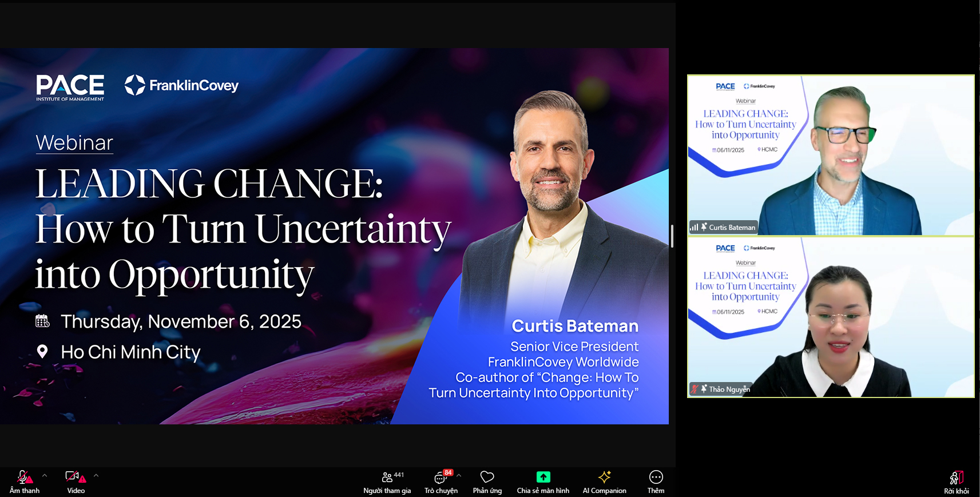The image size is (980, 497).
Task: Click the green Chia sẻ màn hình icon
Action: pyautogui.click(x=543, y=477)
